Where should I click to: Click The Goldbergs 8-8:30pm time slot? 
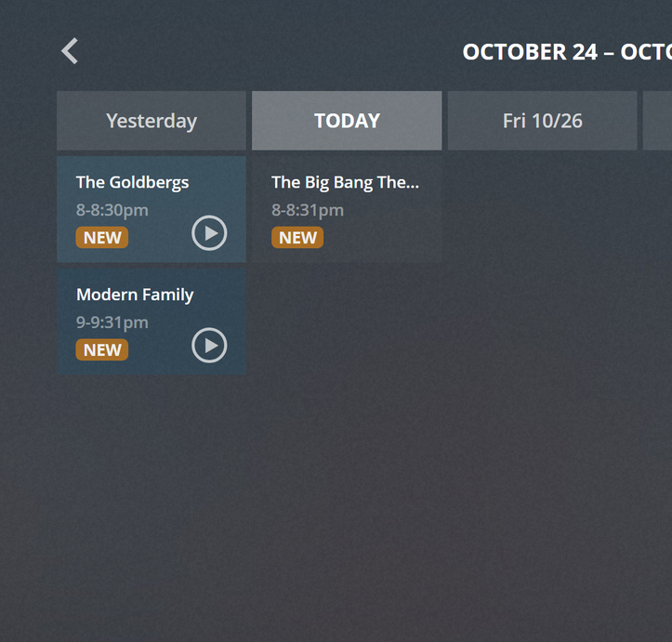click(112, 210)
